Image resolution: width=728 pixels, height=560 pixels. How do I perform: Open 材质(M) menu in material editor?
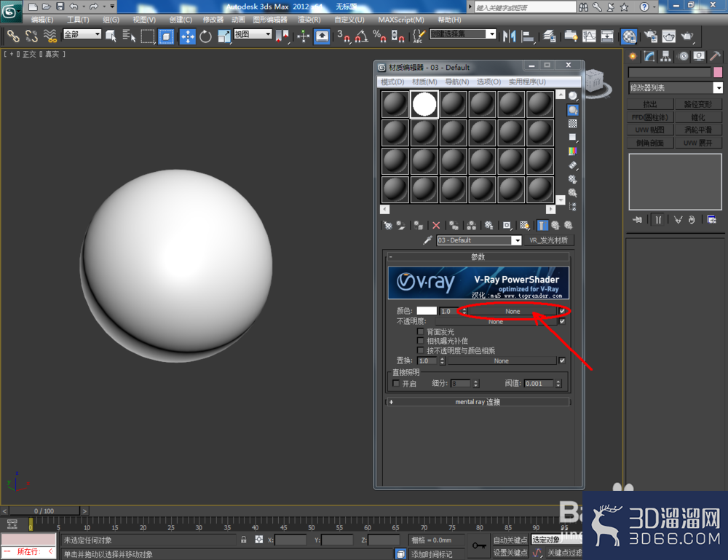(x=424, y=82)
